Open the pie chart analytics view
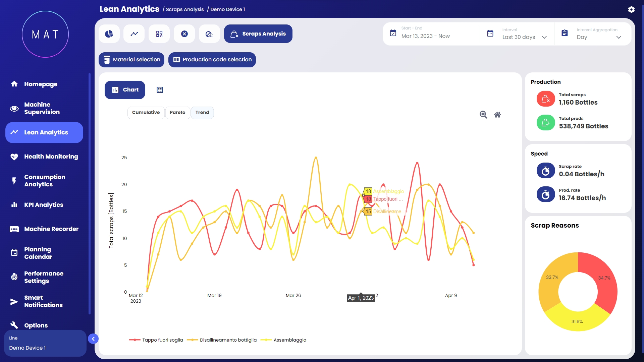The height and width of the screenshot is (362, 644). (x=109, y=34)
